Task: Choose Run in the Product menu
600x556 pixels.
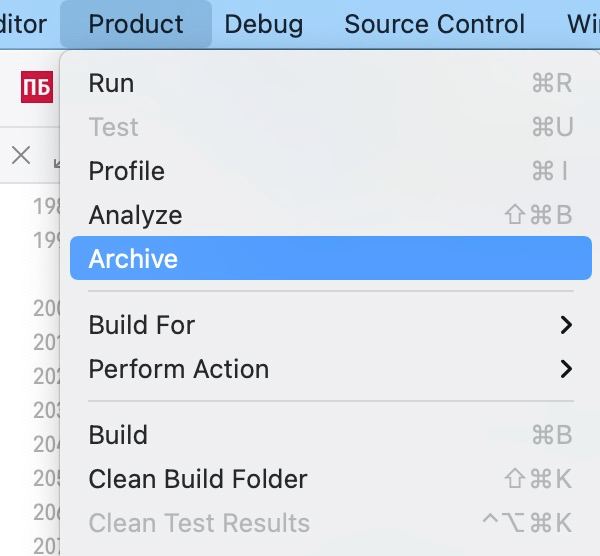Action: (331, 83)
